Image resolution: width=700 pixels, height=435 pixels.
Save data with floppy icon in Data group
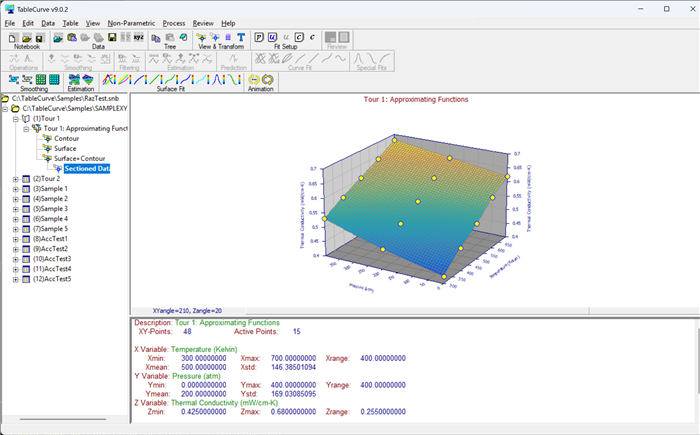[x=112, y=38]
